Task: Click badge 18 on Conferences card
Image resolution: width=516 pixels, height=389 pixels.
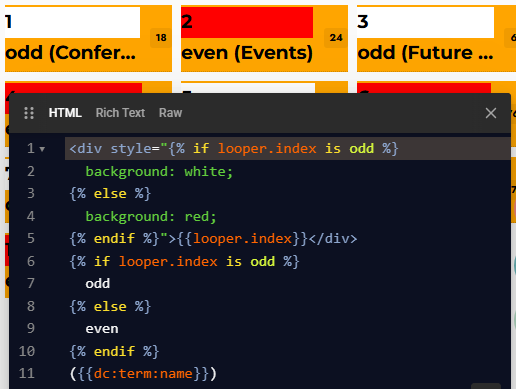Action: (x=161, y=38)
